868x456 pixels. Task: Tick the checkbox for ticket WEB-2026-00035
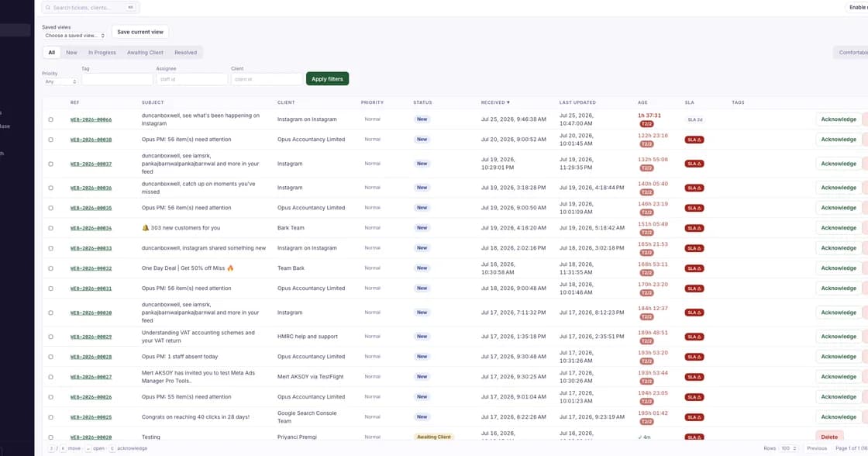51,209
